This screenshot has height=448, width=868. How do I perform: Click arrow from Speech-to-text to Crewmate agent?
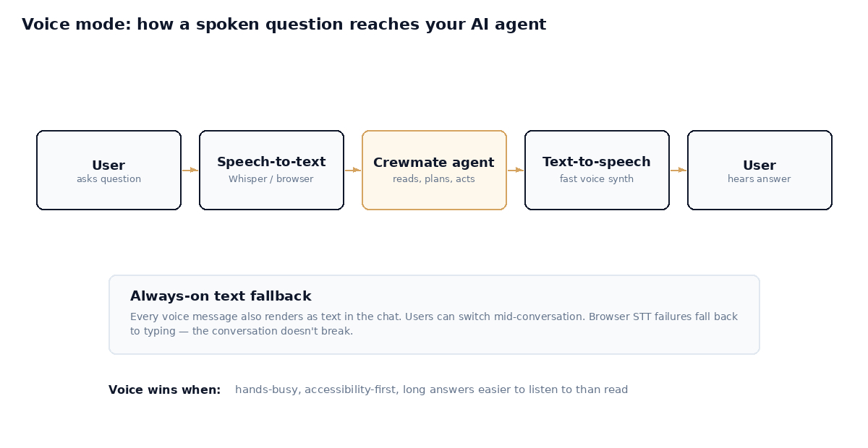353,171
